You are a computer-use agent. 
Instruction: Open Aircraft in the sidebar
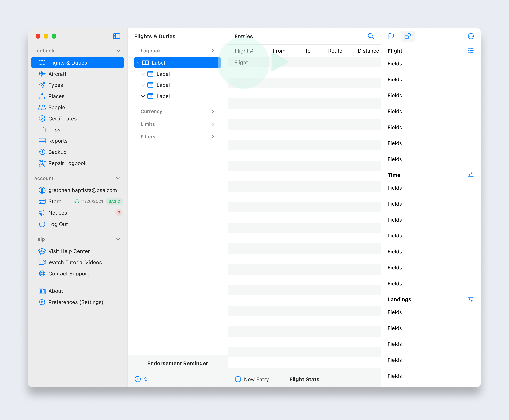pyautogui.click(x=57, y=74)
